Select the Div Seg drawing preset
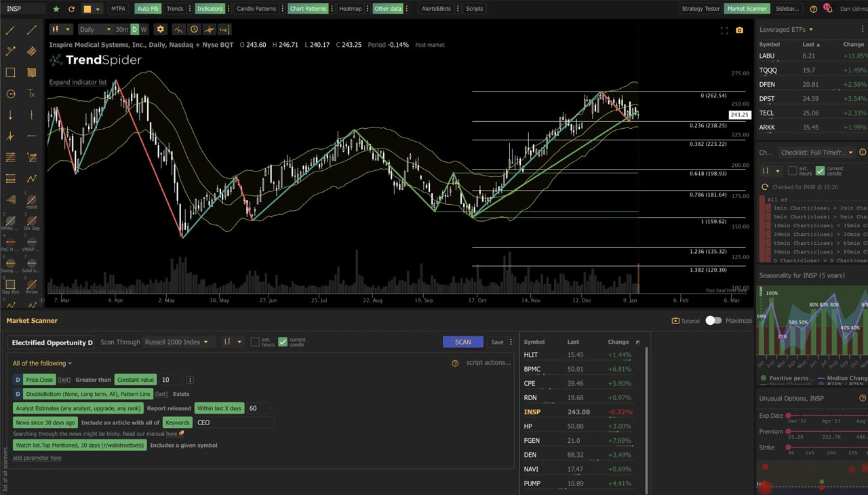 click(x=31, y=222)
